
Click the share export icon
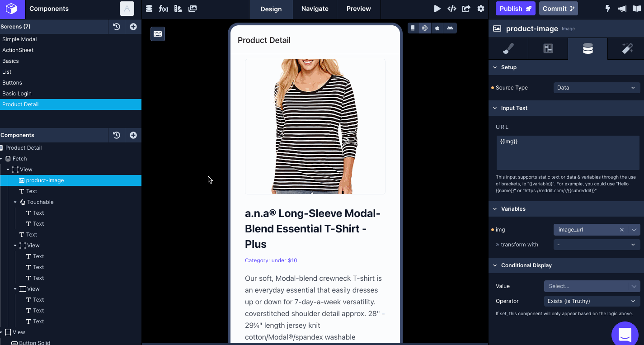pyautogui.click(x=466, y=9)
